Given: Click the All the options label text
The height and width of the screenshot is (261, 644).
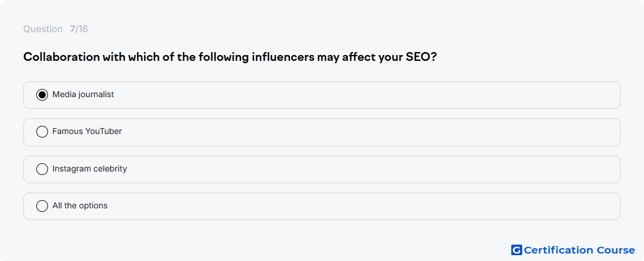Looking at the screenshot, I should pyautogui.click(x=80, y=205).
